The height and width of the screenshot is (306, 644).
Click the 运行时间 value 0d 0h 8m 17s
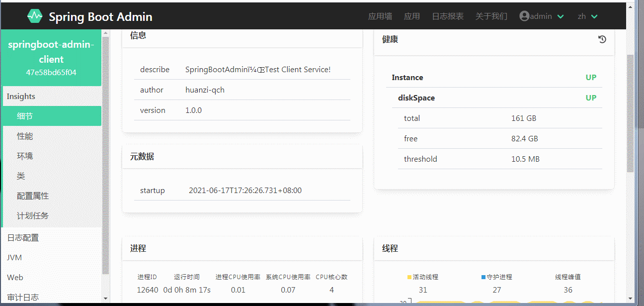[187, 290]
